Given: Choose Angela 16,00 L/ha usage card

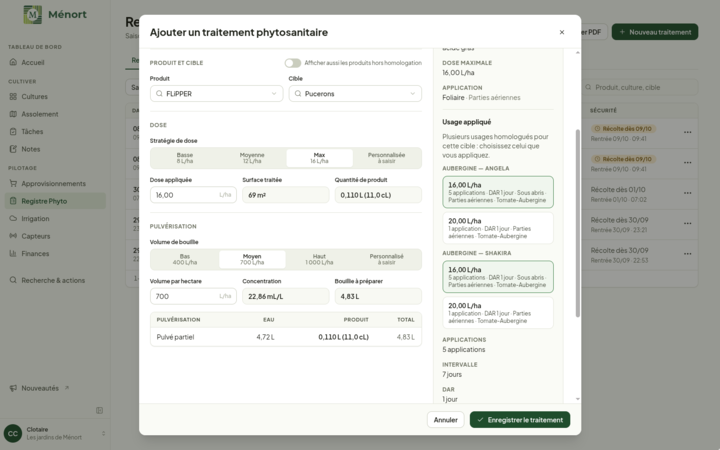Looking at the screenshot, I should pyautogui.click(x=498, y=192).
